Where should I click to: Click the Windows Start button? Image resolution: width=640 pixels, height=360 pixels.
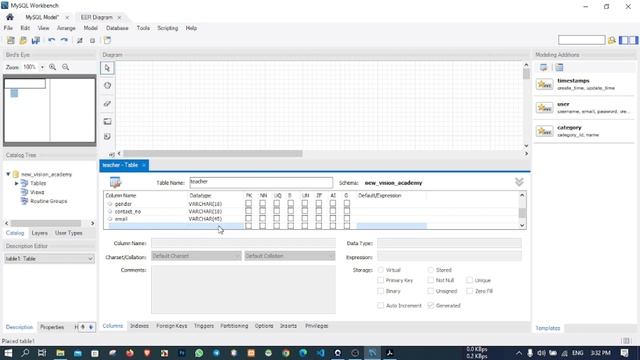(x=8, y=353)
